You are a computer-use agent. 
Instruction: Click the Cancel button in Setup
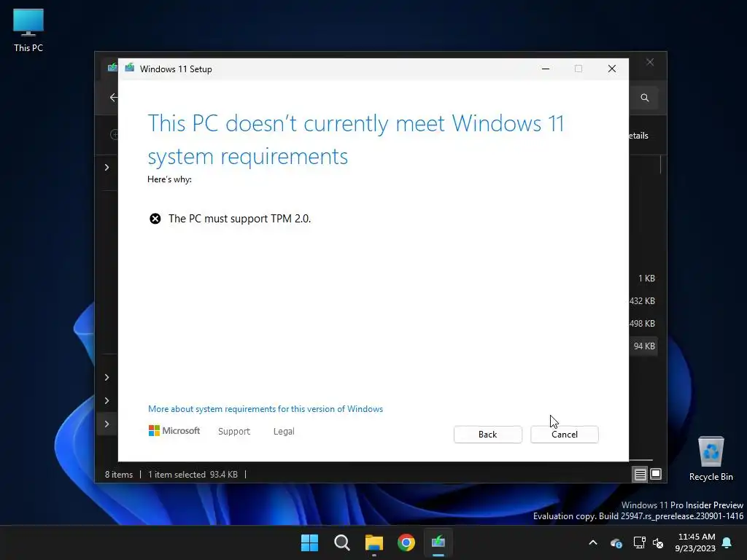click(x=565, y=435)
